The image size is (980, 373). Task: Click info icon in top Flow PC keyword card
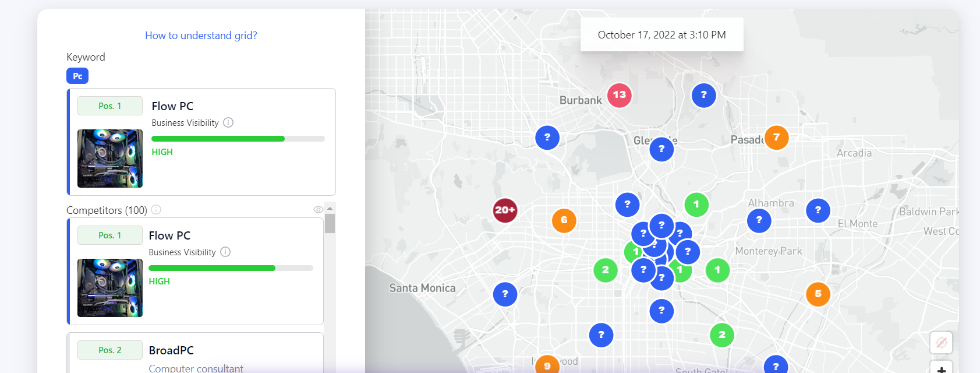point(228,122)
